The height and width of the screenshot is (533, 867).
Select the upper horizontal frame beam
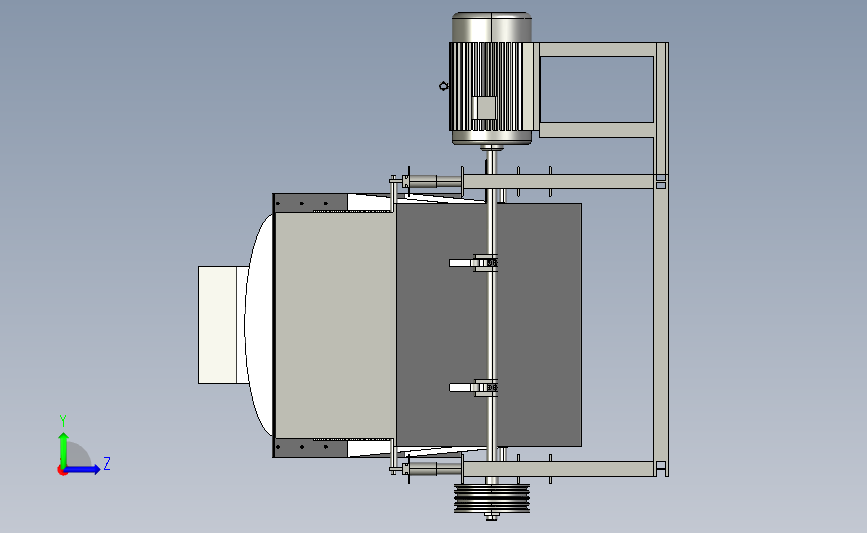click(558, 181)
